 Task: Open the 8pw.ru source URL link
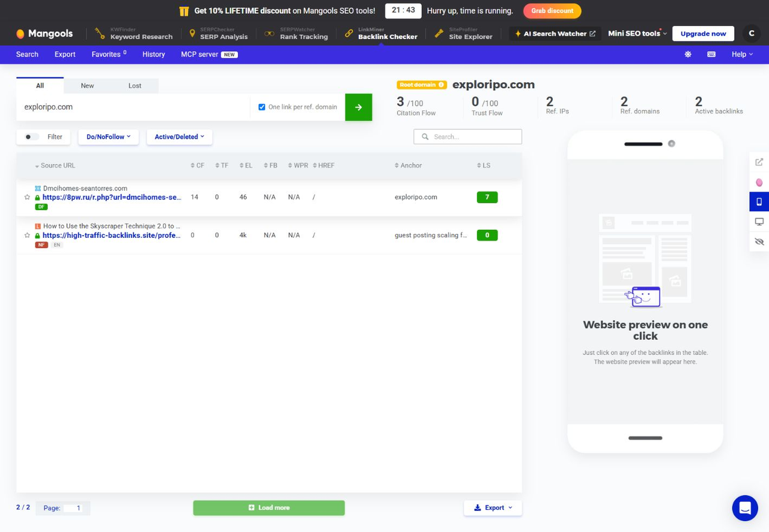pyautogui.click(x=112, y=197)
